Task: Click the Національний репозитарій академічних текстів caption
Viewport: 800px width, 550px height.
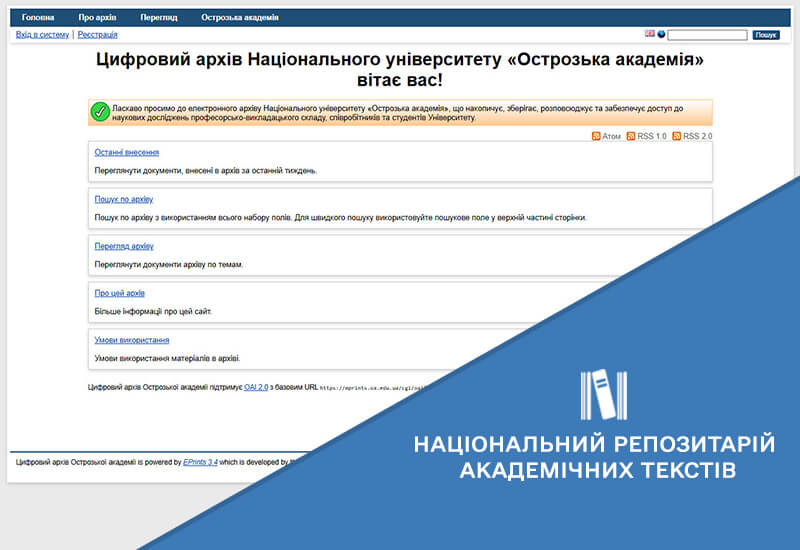Action: click(595, 457)
